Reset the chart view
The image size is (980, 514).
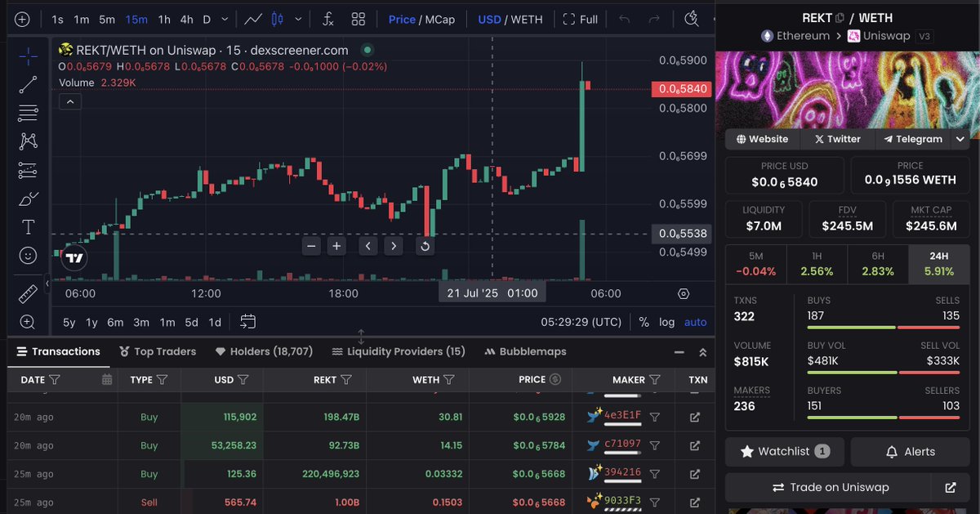425,246
